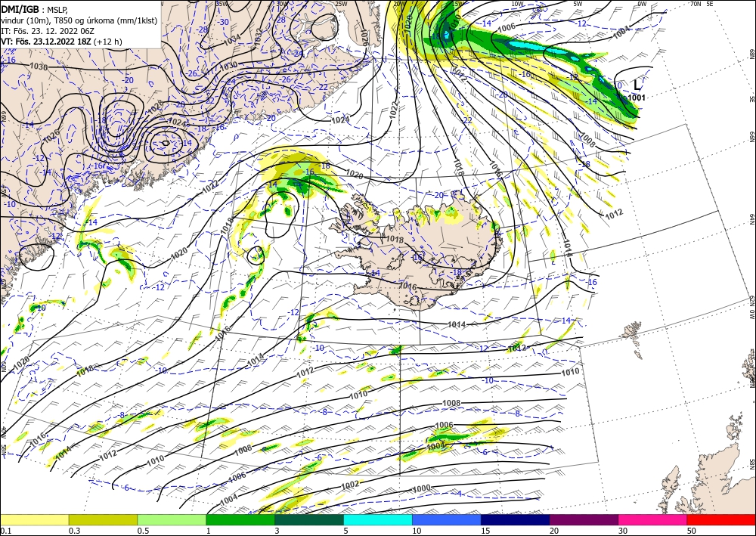Pick the blue 10–15 legend color band
Image resolution: width=756 pixels, height=536 pixels.
click(447, 519)
